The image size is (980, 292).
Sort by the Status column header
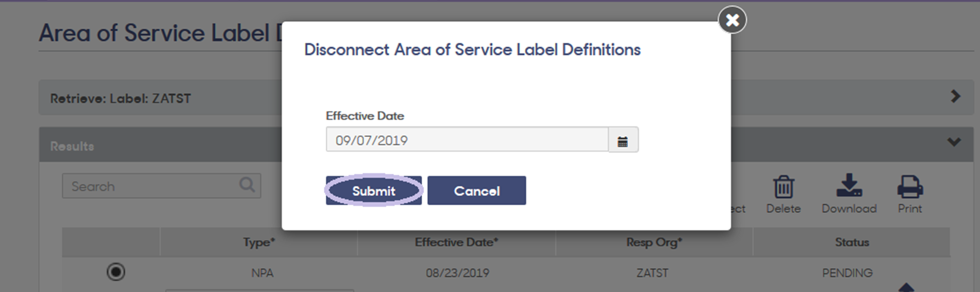pos(852,242)
